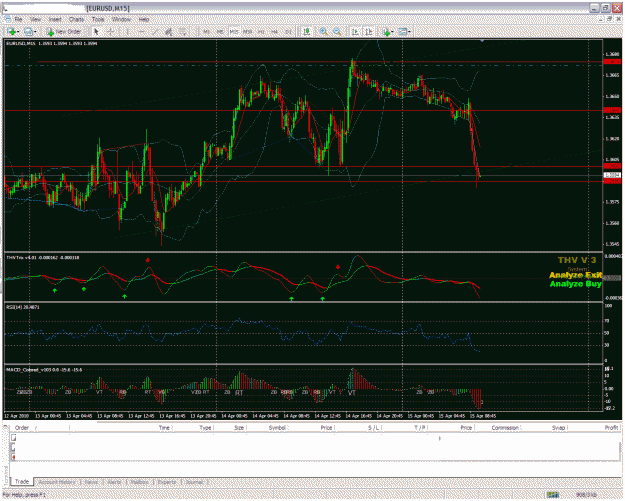Open the Profiles toolbar icon
Image resolution: width=625 pixels, height=501 pixels.
click(x=28, y=31)
